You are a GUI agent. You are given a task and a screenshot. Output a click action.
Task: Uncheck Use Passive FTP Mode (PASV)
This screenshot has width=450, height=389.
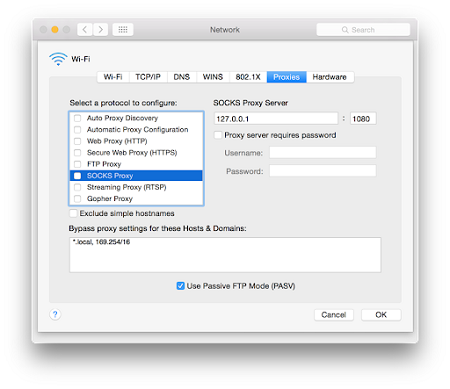coord(180,286)
